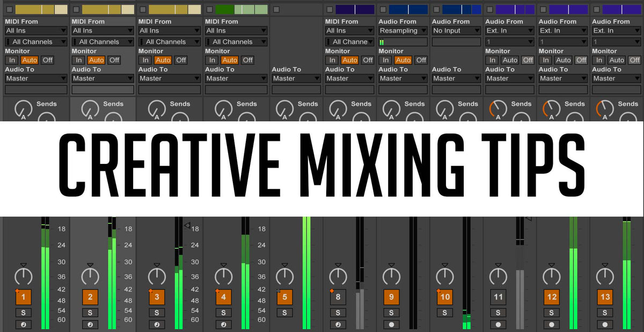Click the pan knob above track 5
Screen dimensions: 644x332
(284, 276)
